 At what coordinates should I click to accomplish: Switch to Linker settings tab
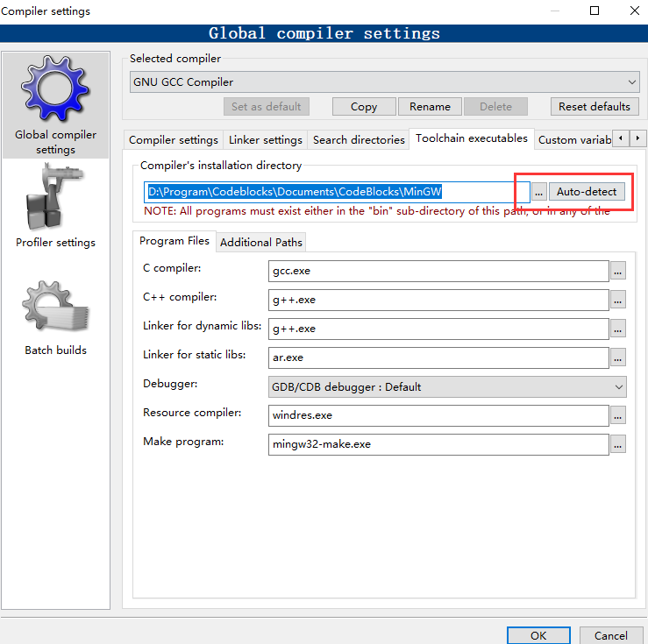[x=266, y=140]
